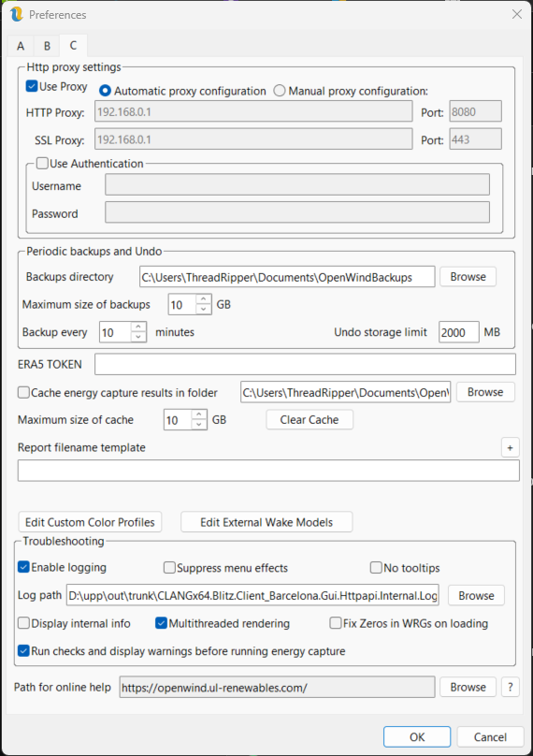Toggle Cache energy capture results checkbox
The height and width of the screenshot is (756, 533).
click(x=23, y=392)
